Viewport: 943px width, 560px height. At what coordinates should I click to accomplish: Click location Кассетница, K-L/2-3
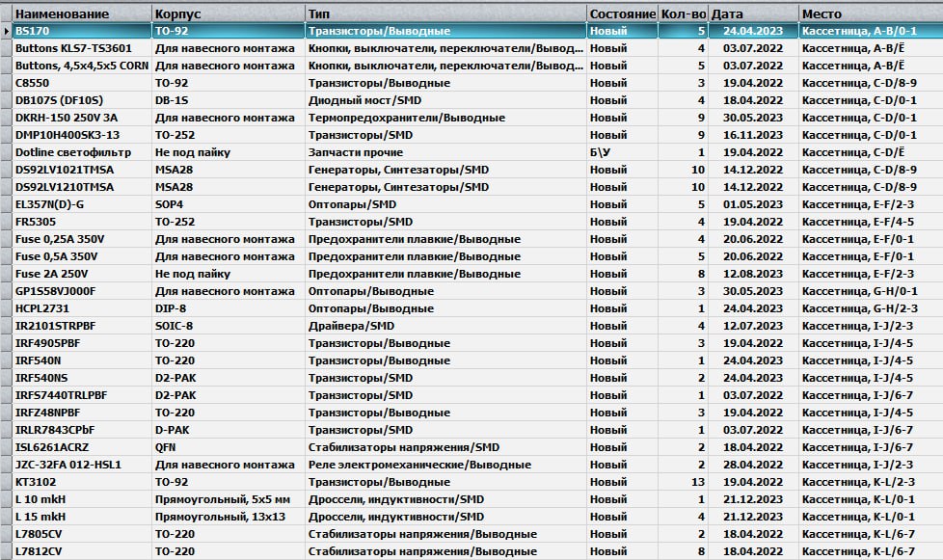871,483
